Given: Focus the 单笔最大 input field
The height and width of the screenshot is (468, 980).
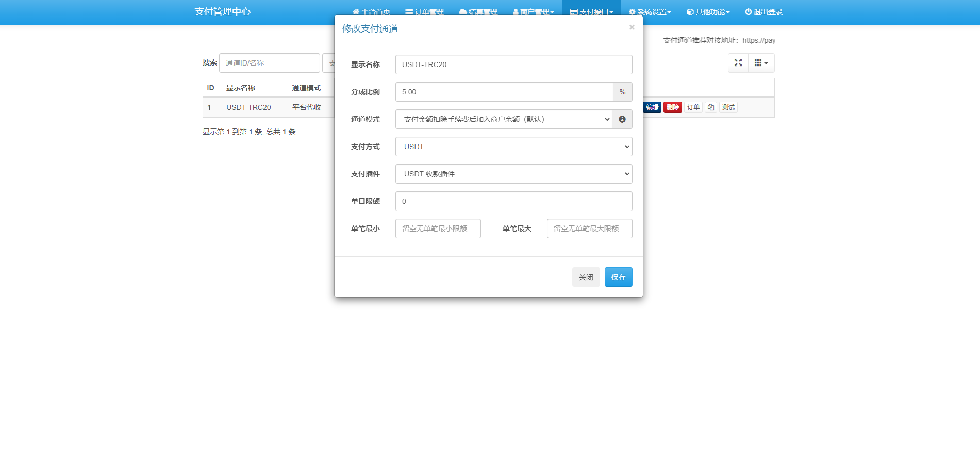Looking at the screenshot, I should click(590, 229).
